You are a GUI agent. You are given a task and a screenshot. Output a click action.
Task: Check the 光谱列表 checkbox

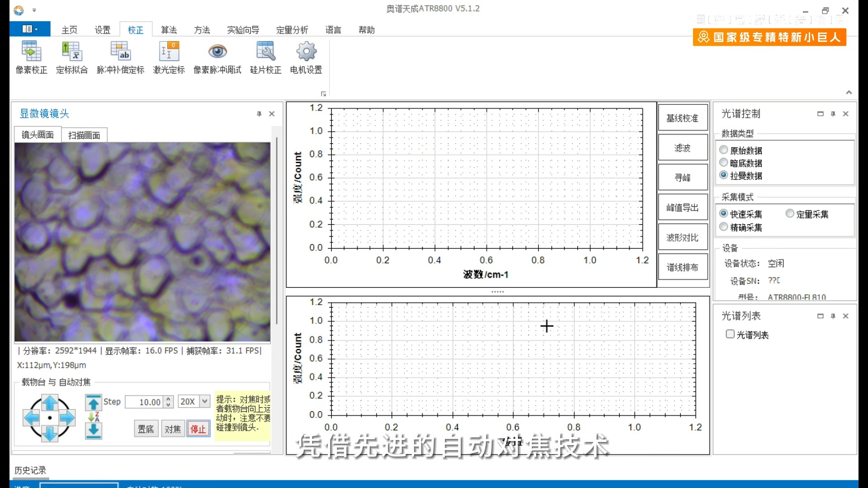click(730, 334)
